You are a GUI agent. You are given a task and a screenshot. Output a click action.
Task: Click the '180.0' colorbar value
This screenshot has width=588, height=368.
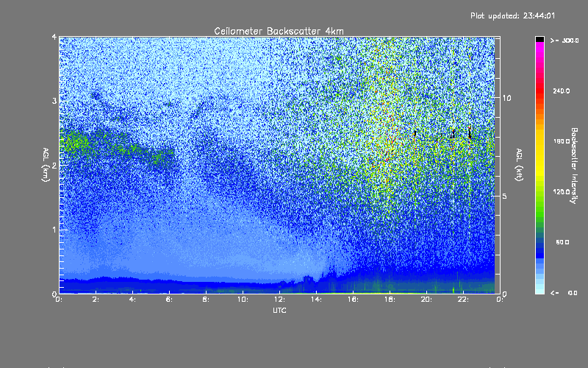[x=562, y=141]
